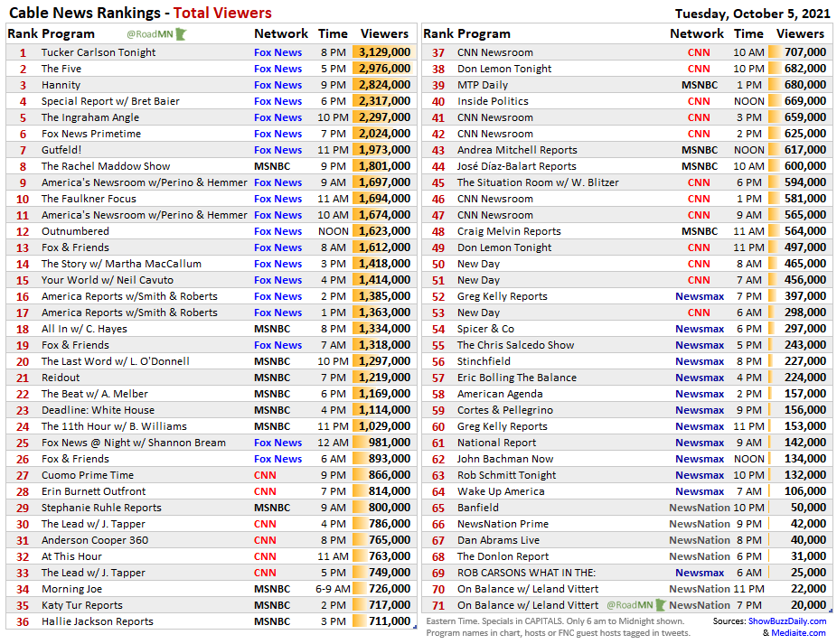Select The Ingraham Angle program name
This screenshot has width=837, height=644.
(x=90, y=117)
